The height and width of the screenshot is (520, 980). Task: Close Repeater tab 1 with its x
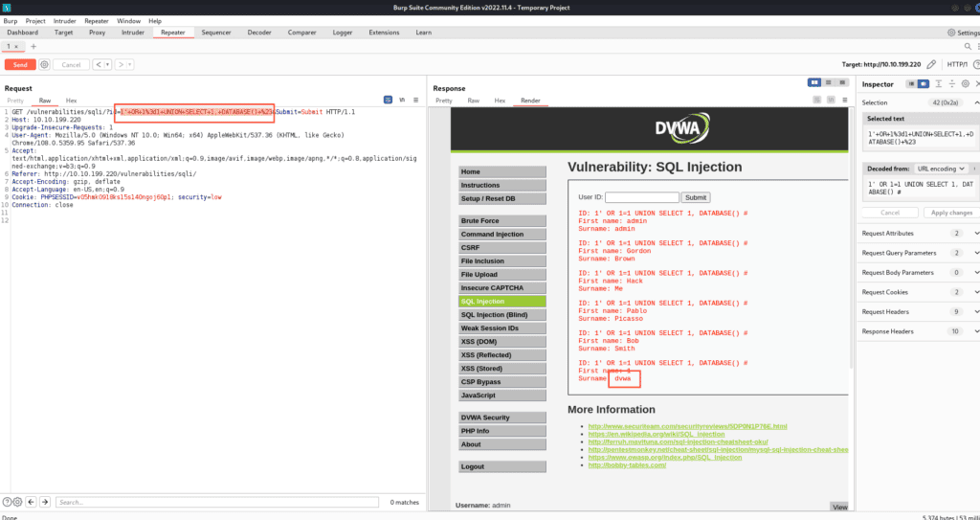pyautogui.click(x=16, y=47)
